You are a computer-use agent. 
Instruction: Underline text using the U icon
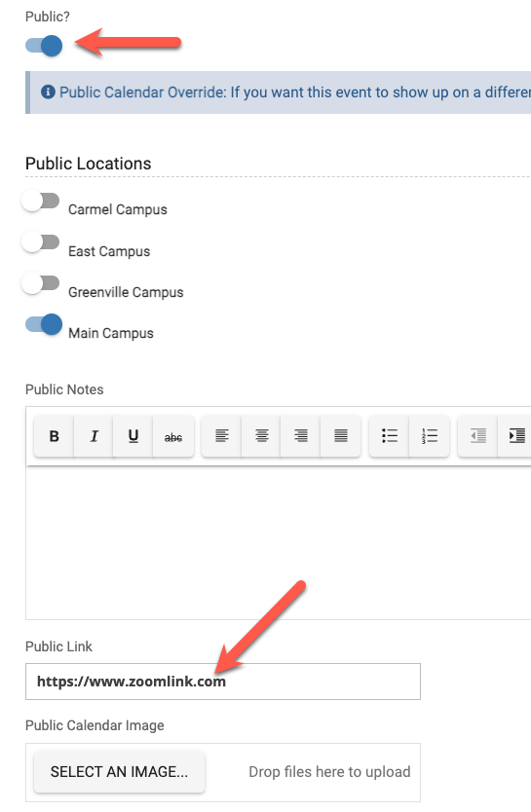coord(133,436)
